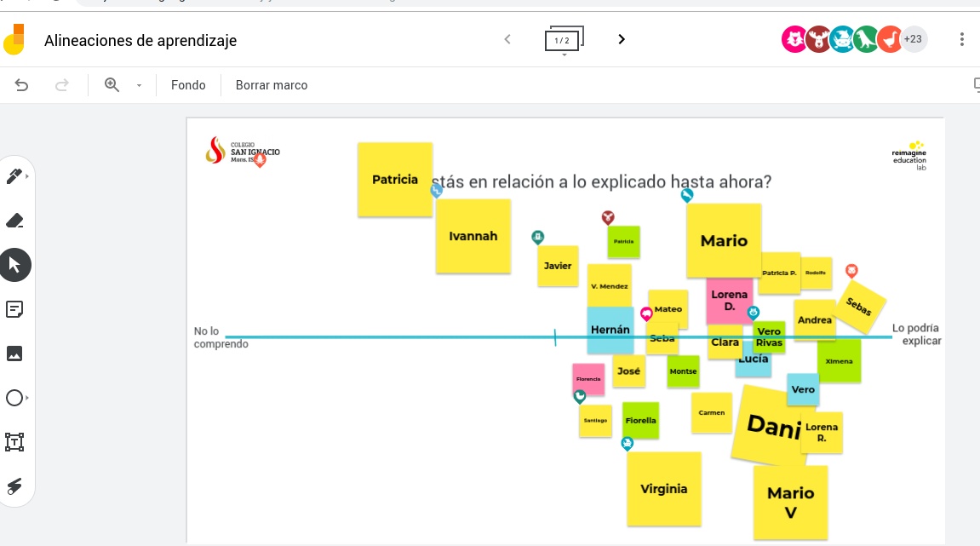Select the green Ximena sticky note
980x546 pixels.
[x=839, y=361]
